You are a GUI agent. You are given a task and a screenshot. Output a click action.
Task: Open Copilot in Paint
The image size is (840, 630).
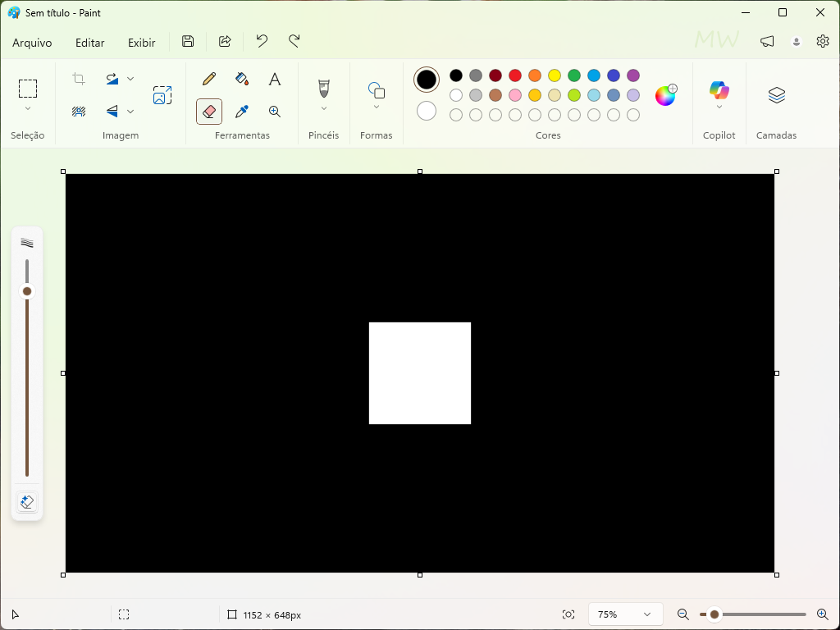click(719, 90)
